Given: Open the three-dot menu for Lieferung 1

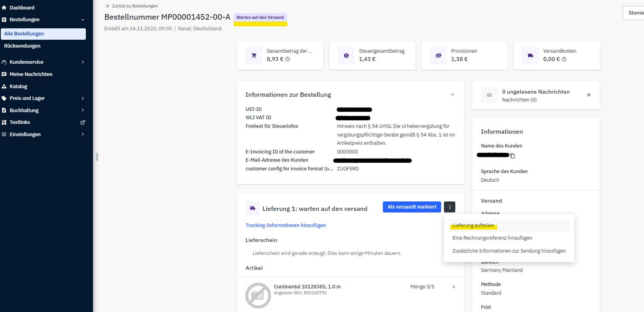Looking at the screenshot, I should click(x=449, y=207).
